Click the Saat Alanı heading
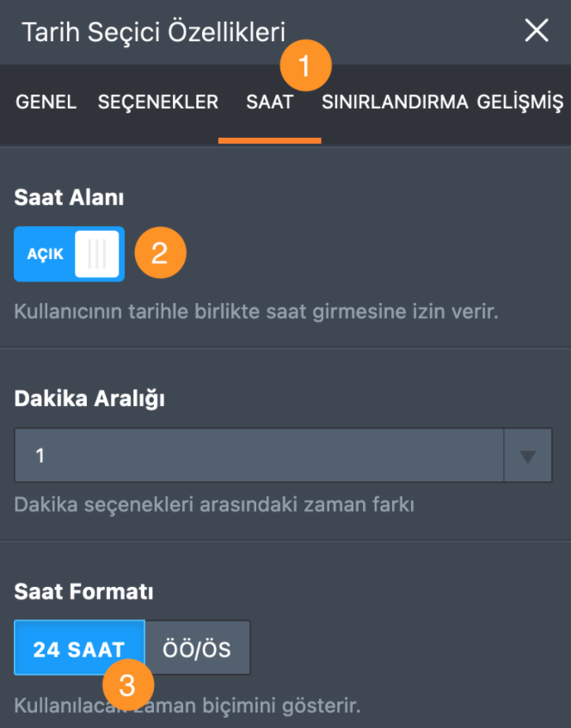571x728 pixels. pos(69,197)
